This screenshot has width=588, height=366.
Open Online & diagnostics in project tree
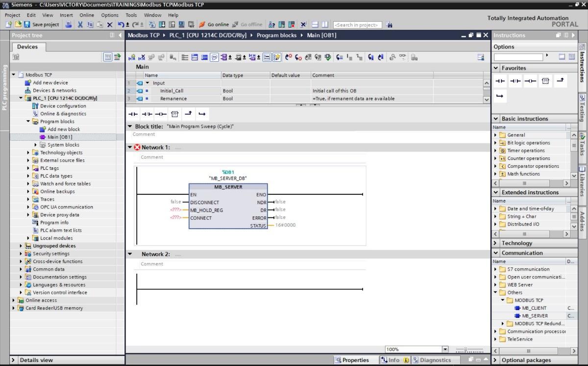(x=63, y=114)
